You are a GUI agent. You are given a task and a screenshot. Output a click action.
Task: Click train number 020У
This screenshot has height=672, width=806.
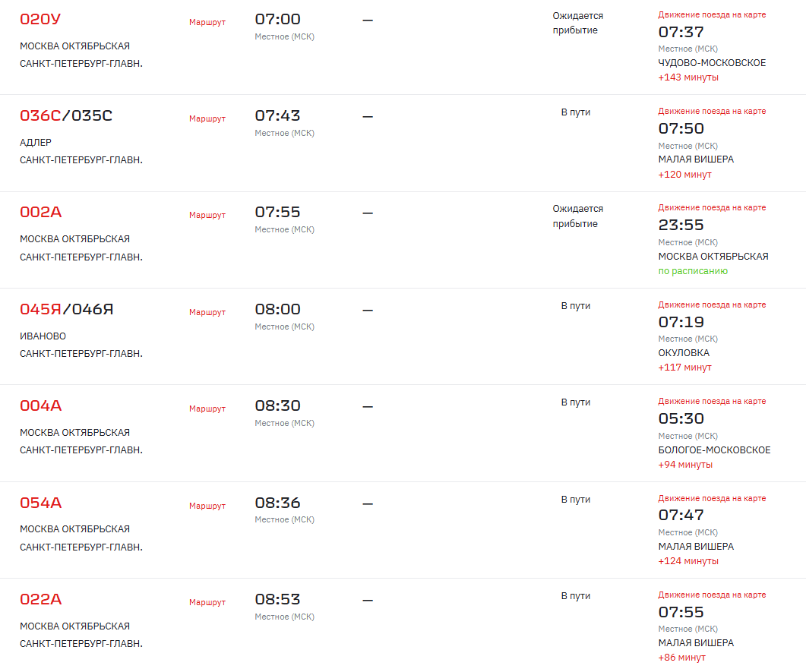click(x=40, y=20)
